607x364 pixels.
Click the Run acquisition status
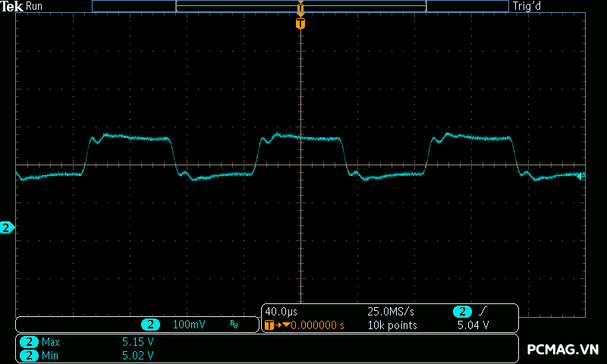coord(34,6)
